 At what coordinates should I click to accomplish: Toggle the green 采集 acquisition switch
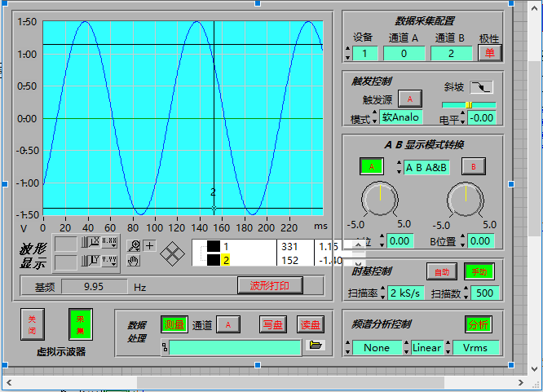pyautogui.click(x=81, y=324)
